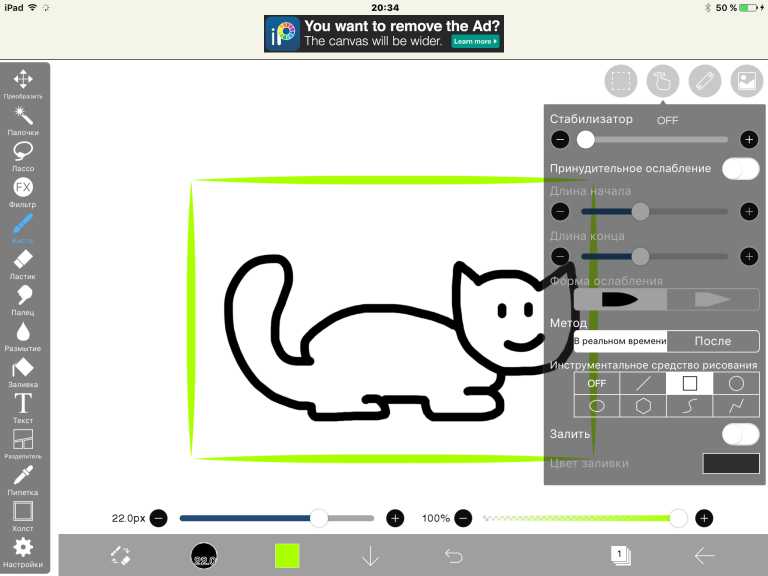
Task: Click the brush thickness slider
Action: [x=277, y=518]
